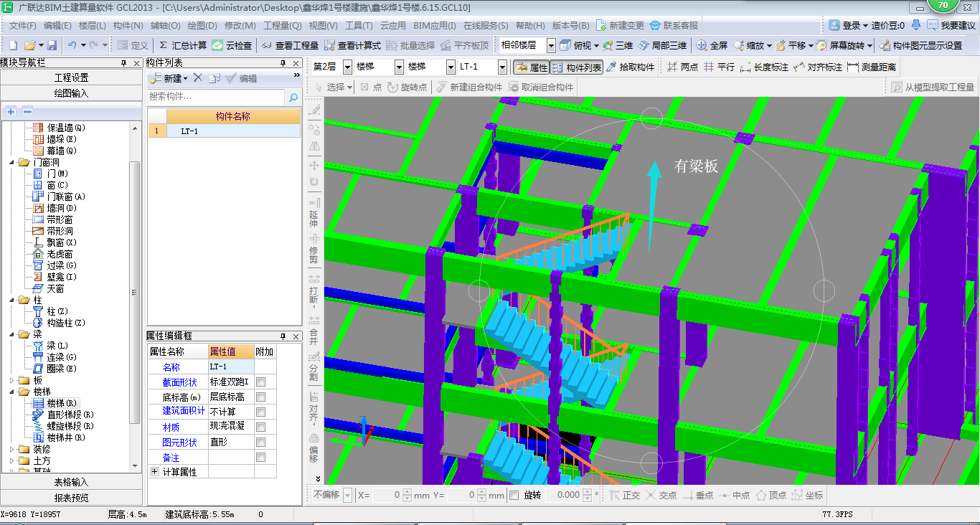The width and height of the screenshot is (980, 525).
Task: Select 两点 two-point axis tool
Action: coord(682,67)
